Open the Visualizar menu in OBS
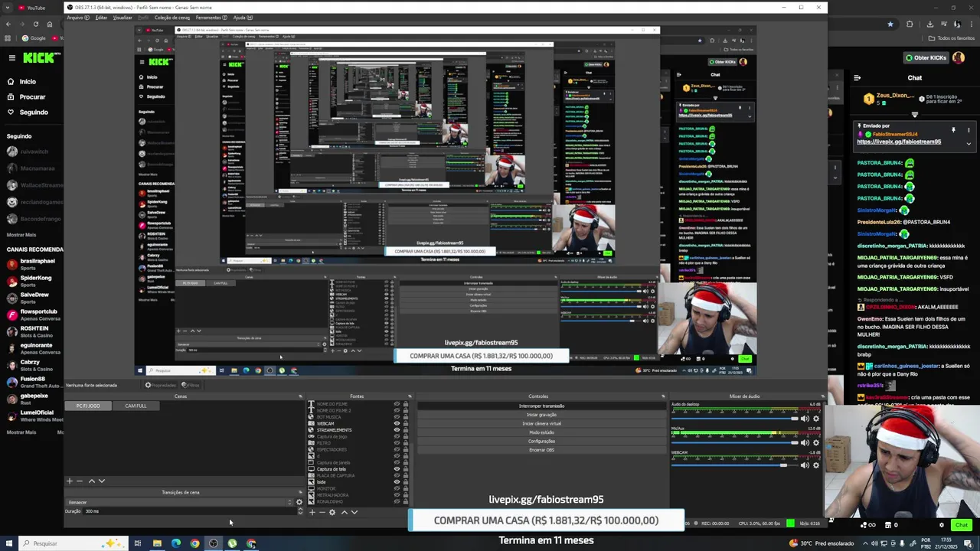The height and width of the screenshot is (551, 980). pos(122,18)
